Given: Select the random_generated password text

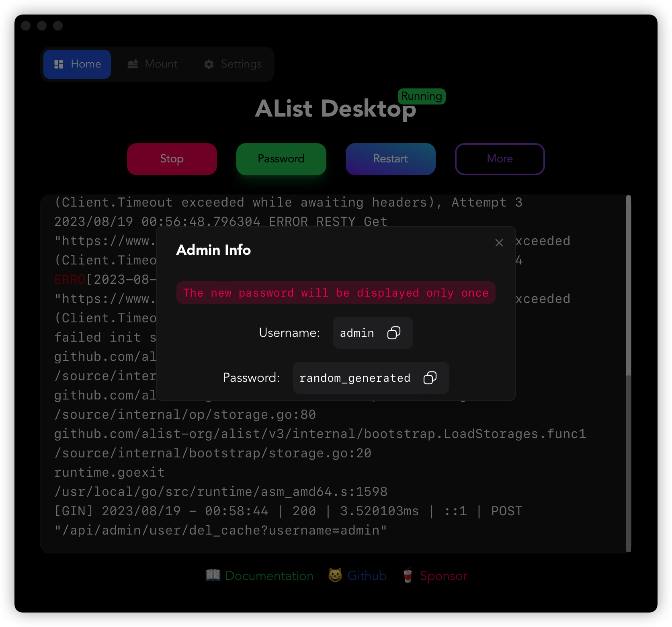Looking at the screenshot, I should click(x=355, y=378).
